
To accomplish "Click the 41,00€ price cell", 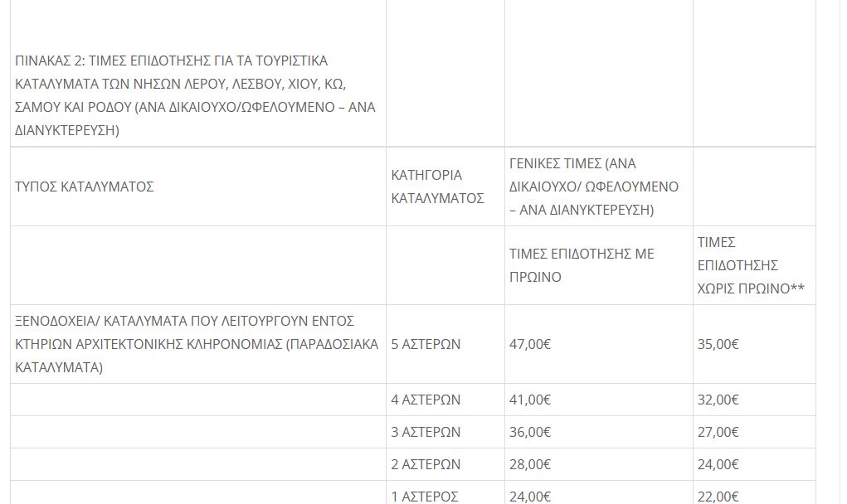I will (x=529, y=400).
